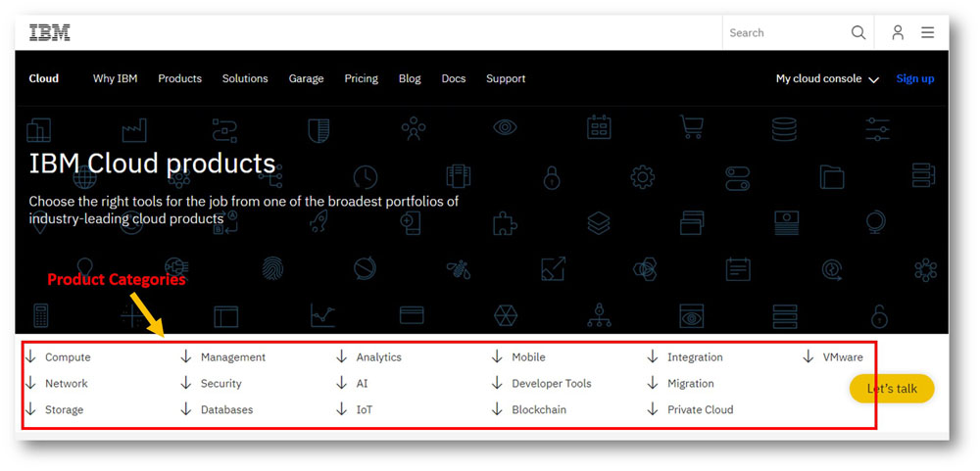Click the Let's talk button
This screenshot has width=980, height=471.
click(892, 389)
